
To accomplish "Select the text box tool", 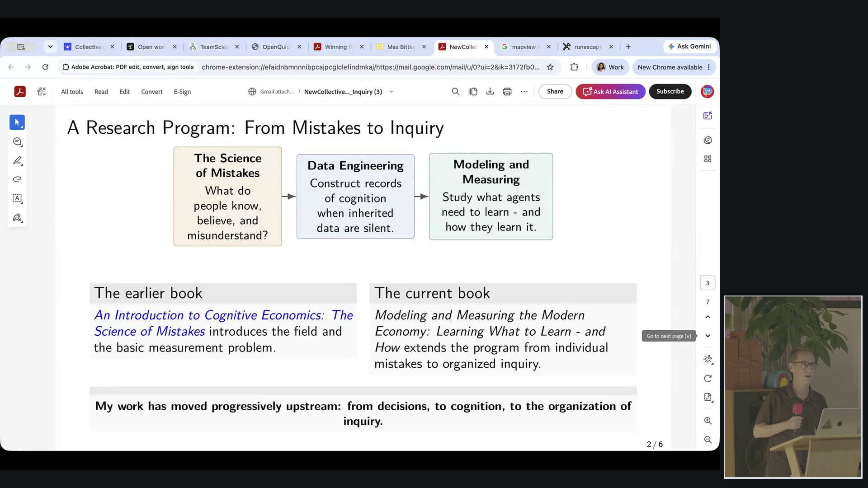I will [x=17, y=198].
